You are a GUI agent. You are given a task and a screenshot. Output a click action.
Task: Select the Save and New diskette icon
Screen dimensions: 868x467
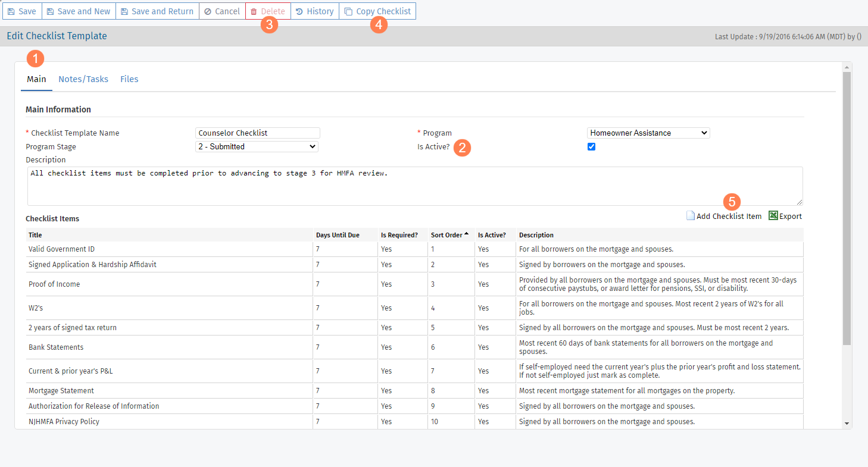pos(52,11)
